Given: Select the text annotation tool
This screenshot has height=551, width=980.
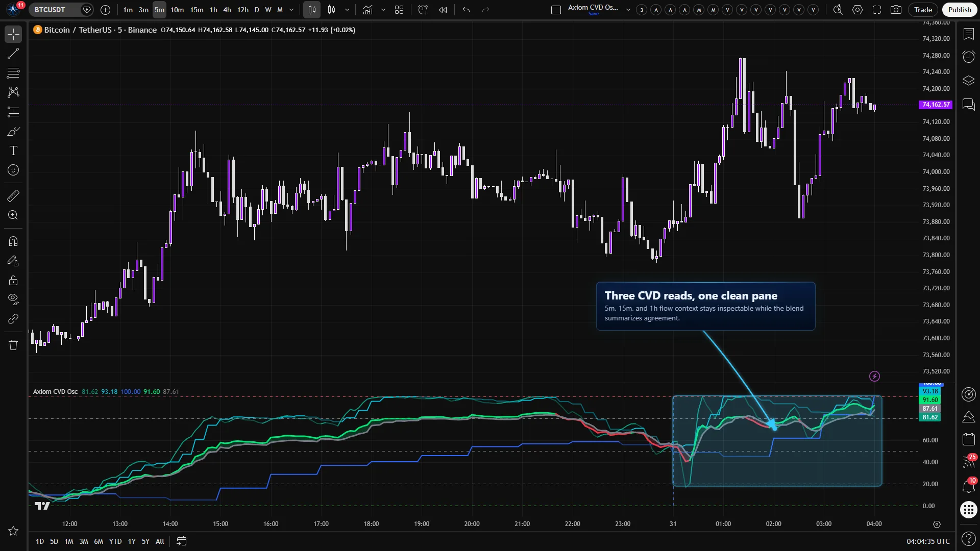Looking at the screenshot, I should tap(13, 151).
